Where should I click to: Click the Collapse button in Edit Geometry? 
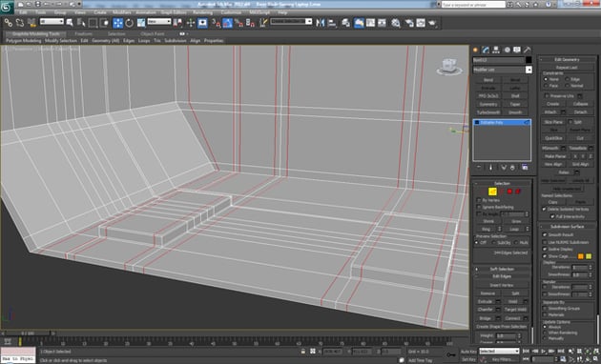(581, 104)
